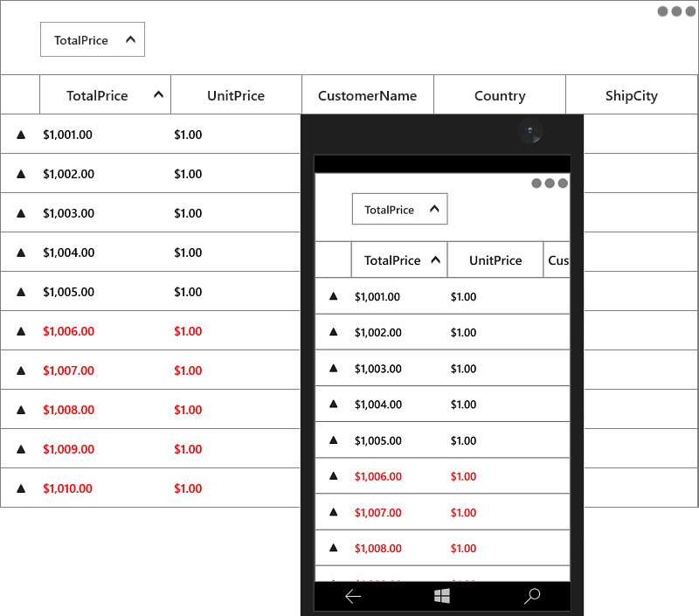Open phone grid's three-dot options menu
The image size is (699, 616).
(x=550, y=183)
